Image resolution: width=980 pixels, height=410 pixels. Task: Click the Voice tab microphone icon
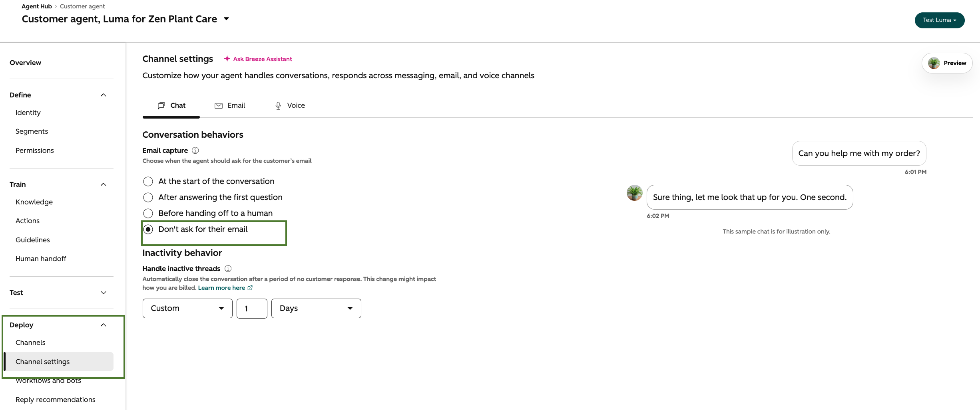(278, 106)
